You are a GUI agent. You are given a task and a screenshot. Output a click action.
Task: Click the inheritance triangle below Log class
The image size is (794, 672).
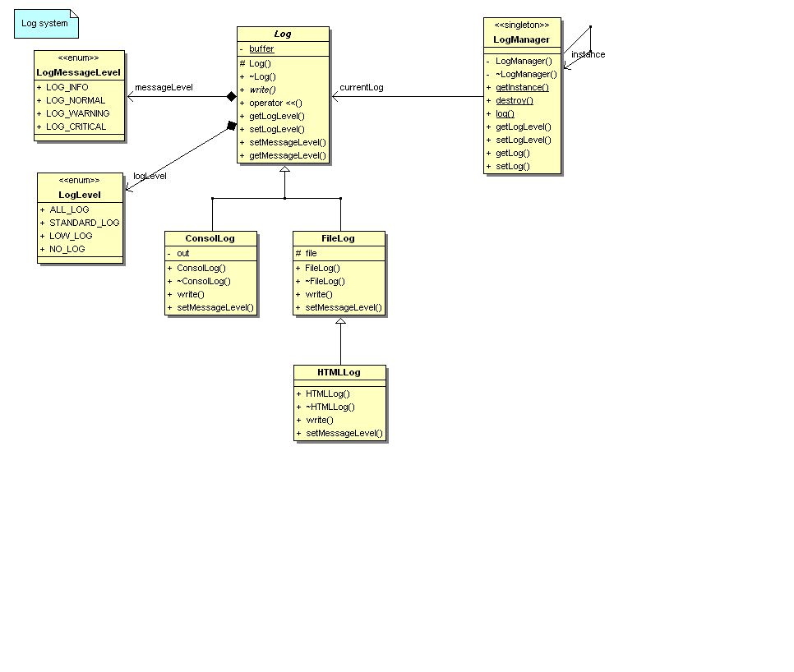[284, 169]
